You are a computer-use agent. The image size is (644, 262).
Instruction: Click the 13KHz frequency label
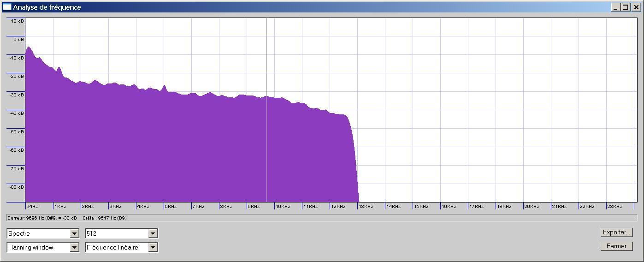pos(366,206)
